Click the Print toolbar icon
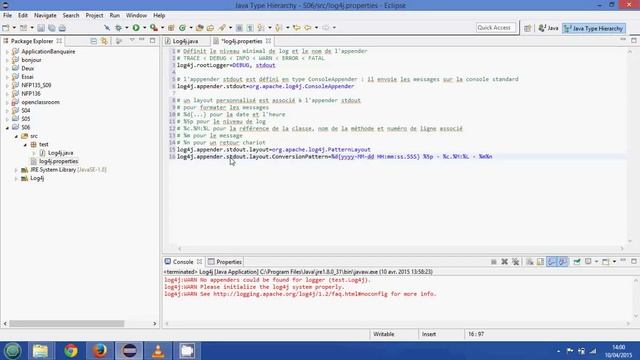Screen dimensions: 640x360 [62, 28]
